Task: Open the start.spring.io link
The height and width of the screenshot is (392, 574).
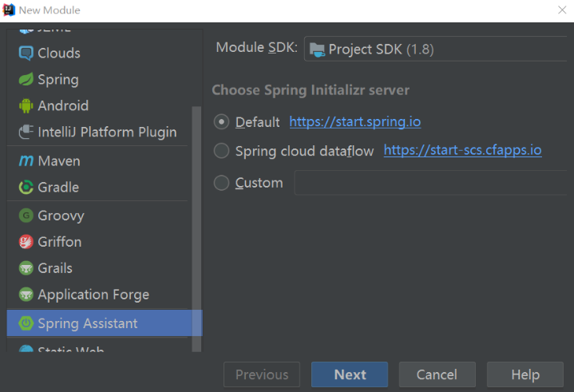Action: 354,122
